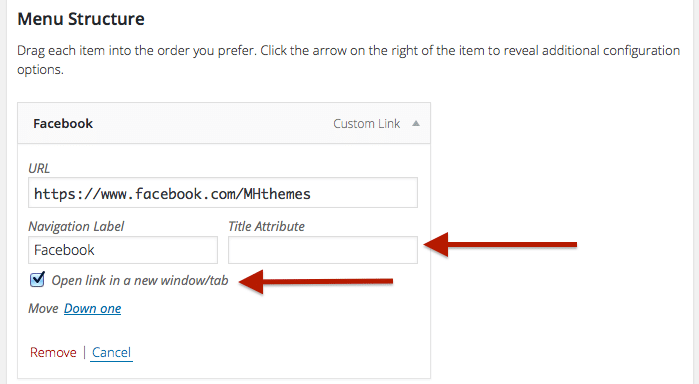Select the empty Title Attribute field
Viewport: 699px width, 384px height.
pyautogui.click(x=323, y=250)
